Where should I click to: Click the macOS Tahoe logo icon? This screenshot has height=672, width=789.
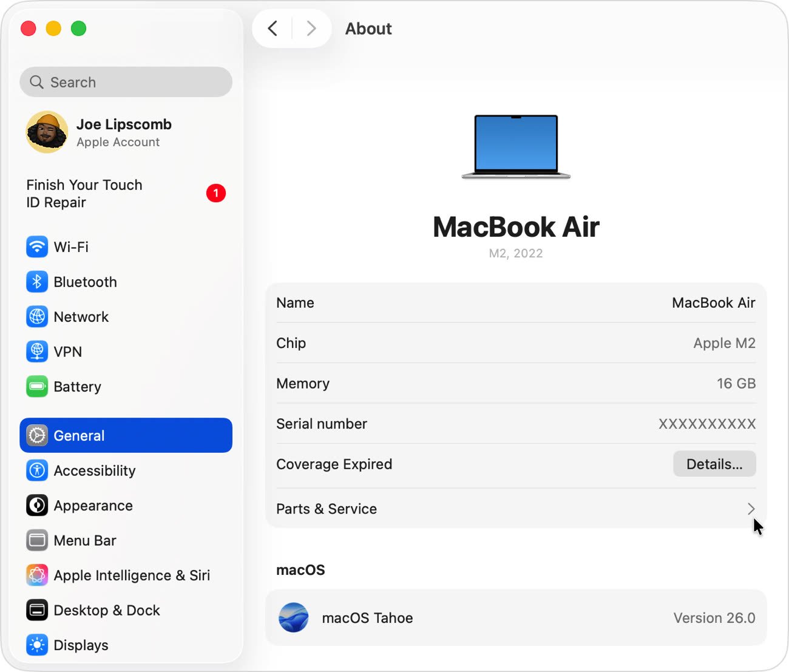point(294,617)
